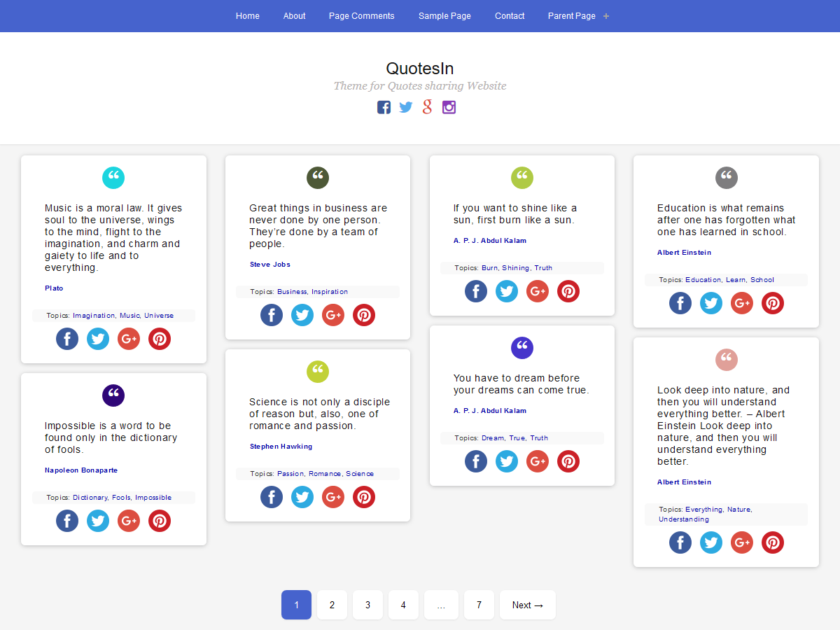Open the Page Comments menu item
Screen dimensions: 840x630
[362, 16]
